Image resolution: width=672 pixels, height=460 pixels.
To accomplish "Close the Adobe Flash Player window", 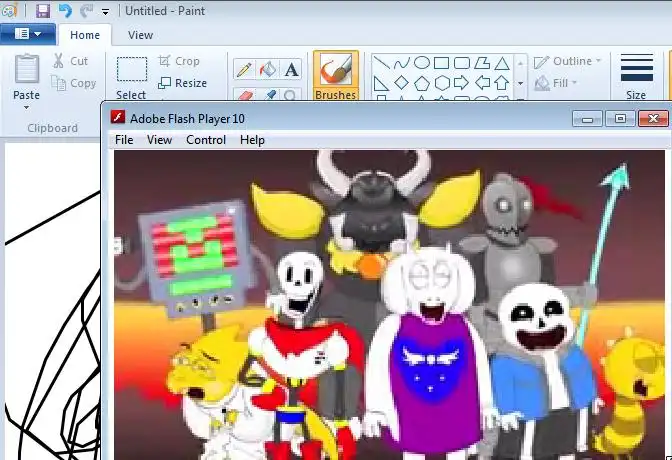I will tap(653, 119).
